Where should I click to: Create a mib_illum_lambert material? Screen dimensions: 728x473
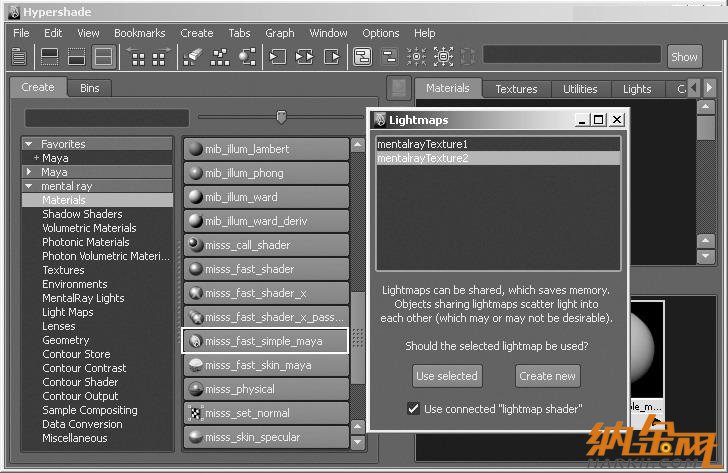coord(266,149)
